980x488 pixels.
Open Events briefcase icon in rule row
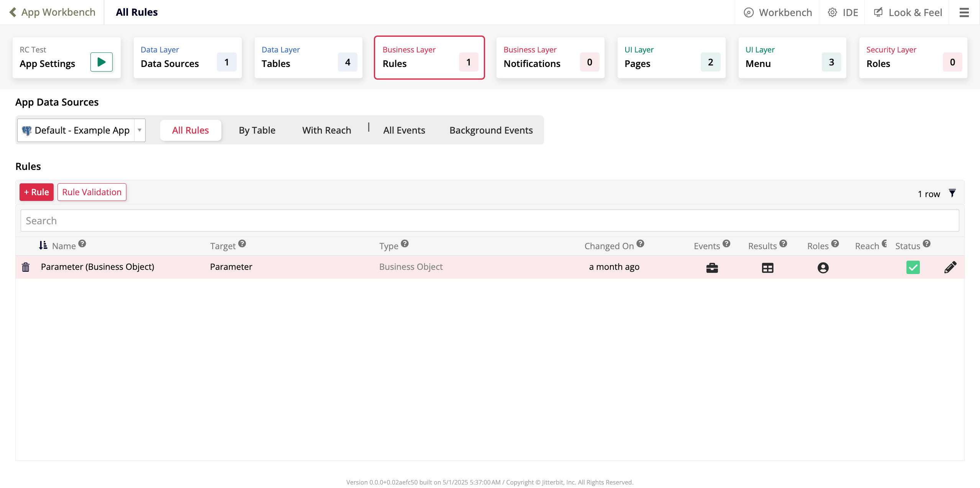point(712,268)
